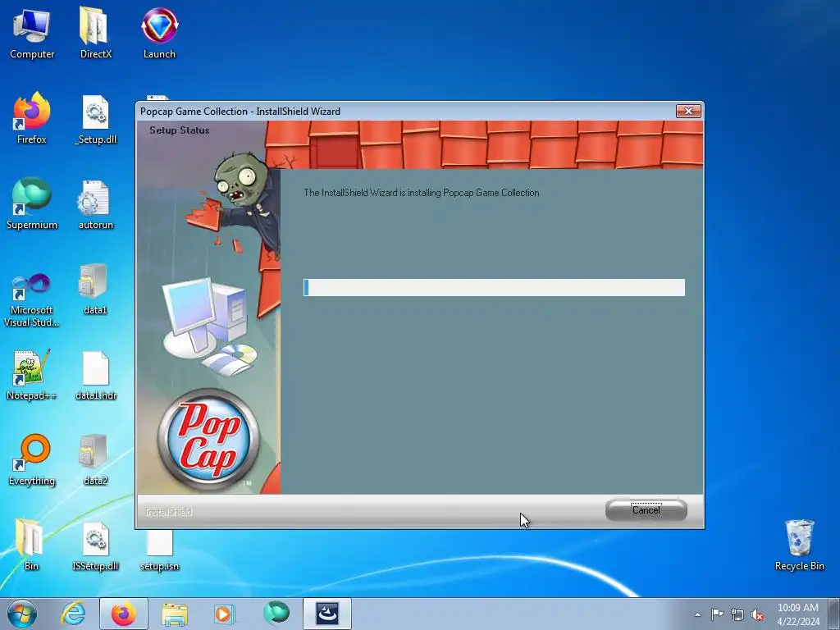Select the Computer desktop icon
Viewport: 840px width, 630px height.
(32, 34)
